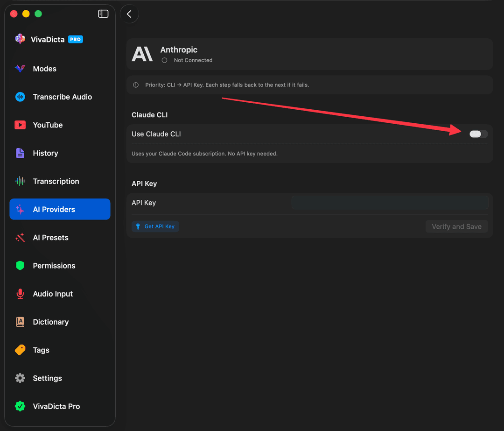Click the Transcribe Audio waveform icon
Image resolution: width=504 pixels, height=431 pixels.
(20, 97)
